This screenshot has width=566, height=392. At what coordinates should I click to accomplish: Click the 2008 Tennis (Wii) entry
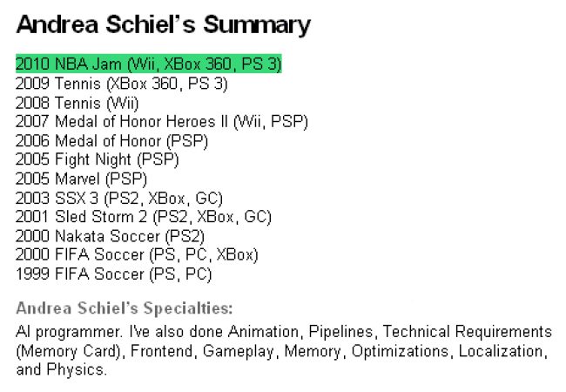[x=77, y=103]
